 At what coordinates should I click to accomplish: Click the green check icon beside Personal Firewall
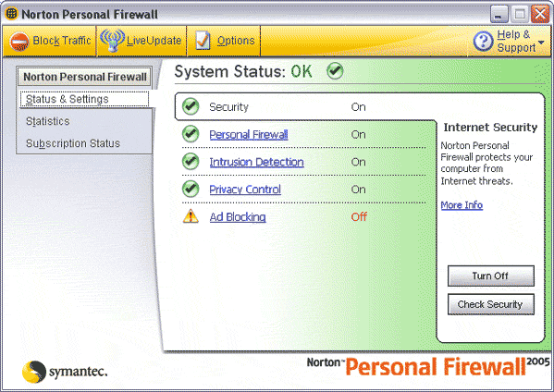[x=191, y=134]
